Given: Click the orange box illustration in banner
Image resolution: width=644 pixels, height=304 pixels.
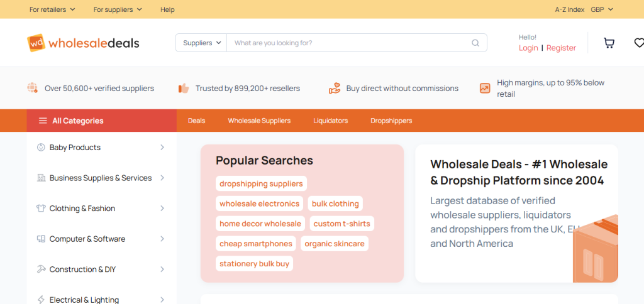Looking at the screenshot, I should (x=596, y=249).
